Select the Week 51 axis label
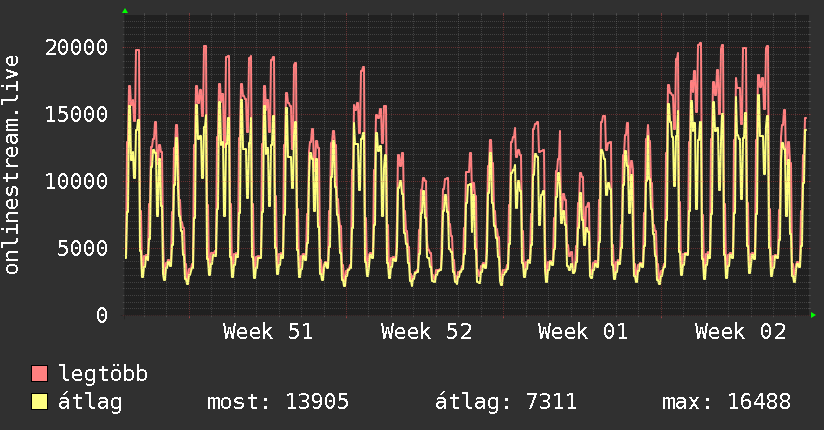This screenshot has width=824, height=430. coord(268,332)
